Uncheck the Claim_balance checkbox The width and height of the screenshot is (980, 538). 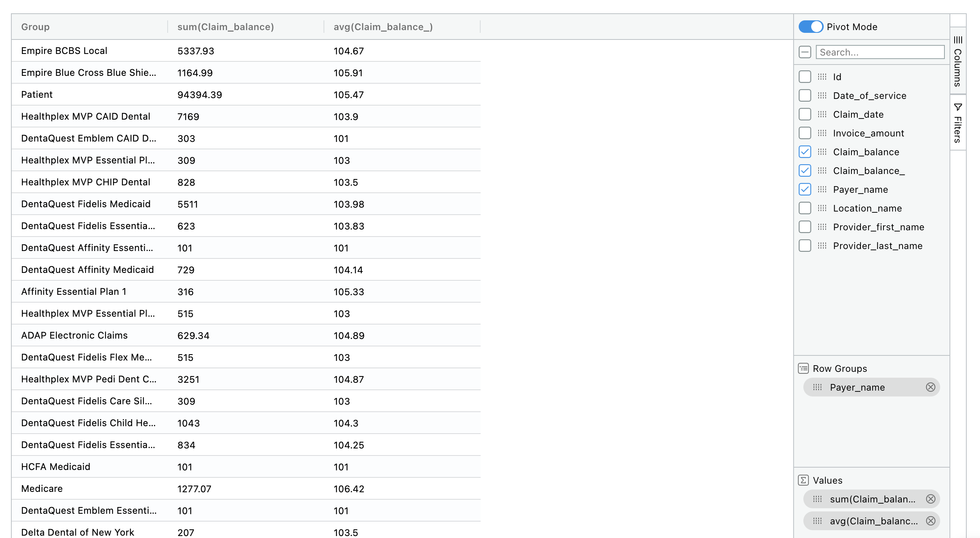click(x=805, y=152)
